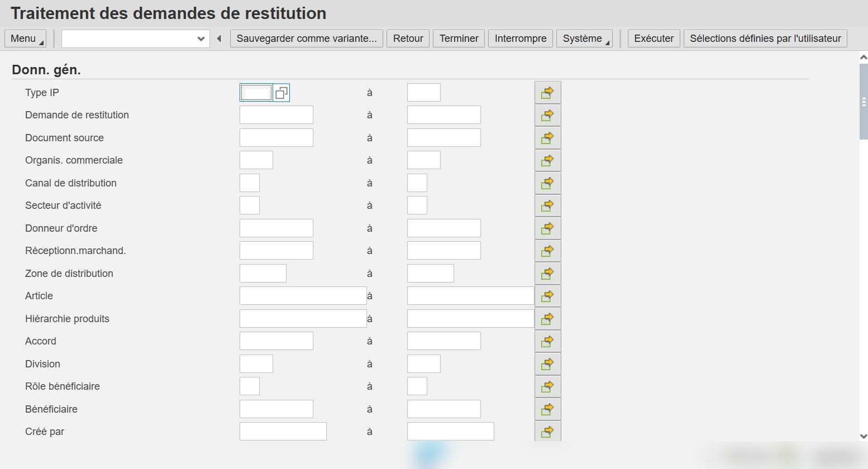Open multiple selection for Division

tap(547, 364)
